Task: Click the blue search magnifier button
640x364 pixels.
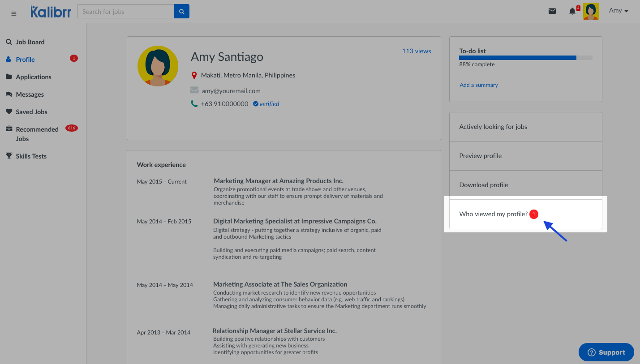Action: coord(182,12)
